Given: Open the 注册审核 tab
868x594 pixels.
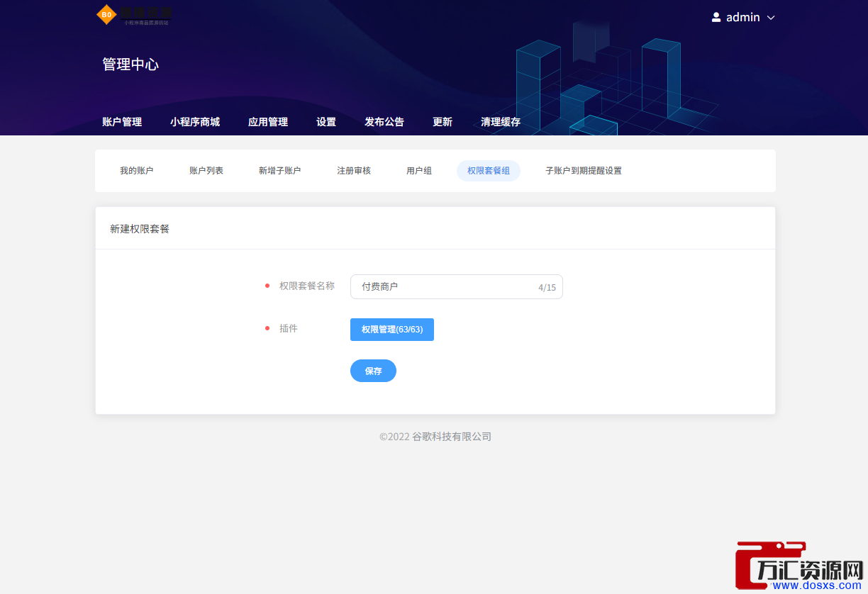Looking at the screenshot, I should (354, 171).
